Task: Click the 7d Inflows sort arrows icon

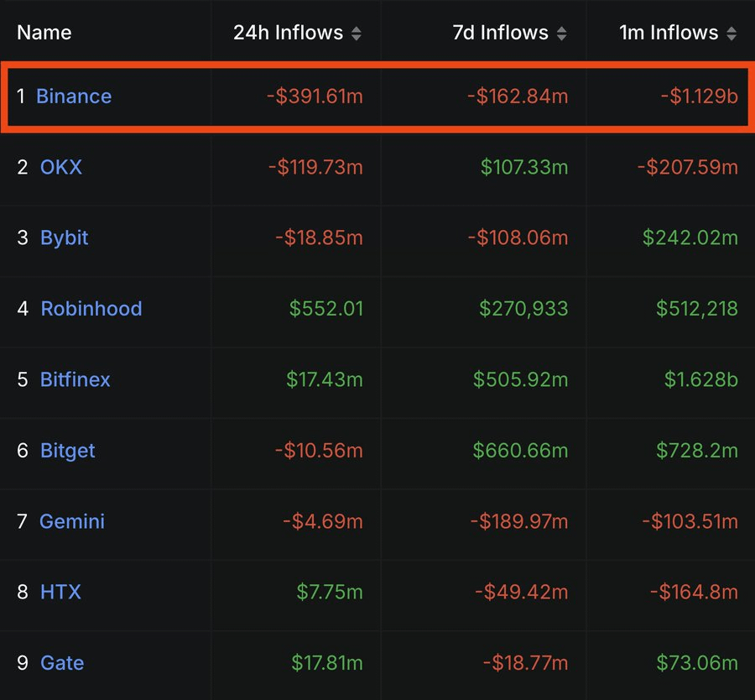Action: (x=561, y=34)
